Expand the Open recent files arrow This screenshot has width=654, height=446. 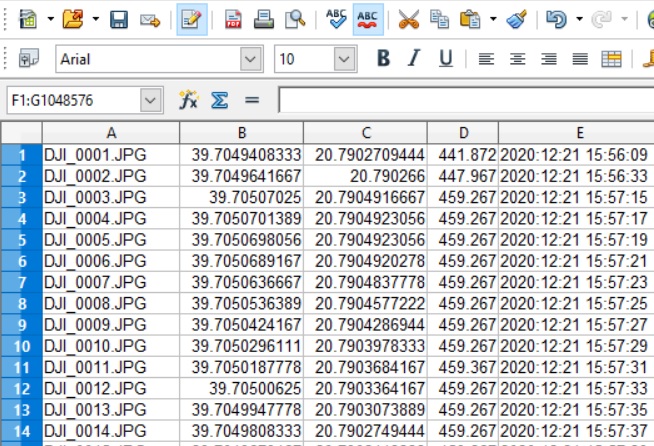click(x=96, y=19)
